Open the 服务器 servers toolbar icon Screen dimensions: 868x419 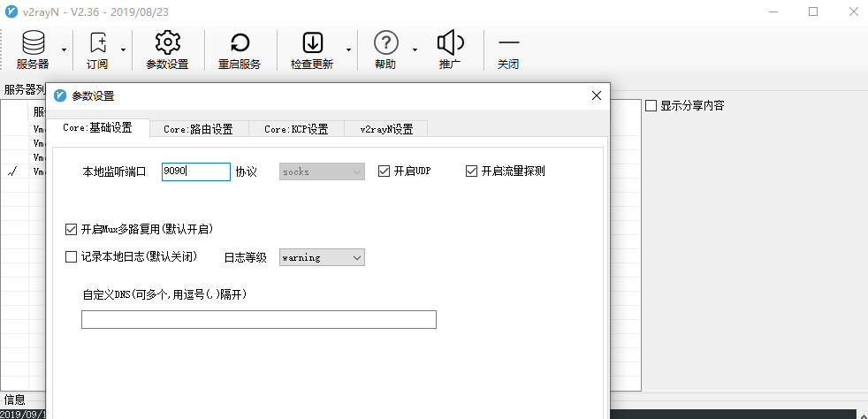[33, 50]
